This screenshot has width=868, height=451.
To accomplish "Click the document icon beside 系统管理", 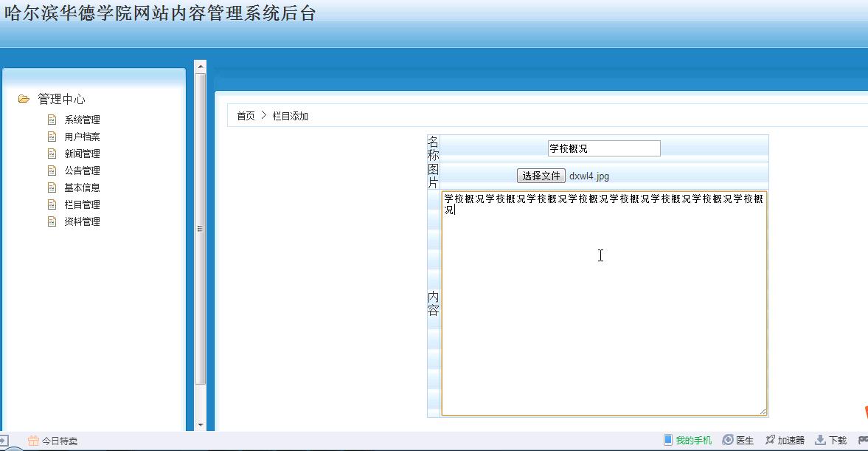I will pyautogui.click(x=52, y=120).
